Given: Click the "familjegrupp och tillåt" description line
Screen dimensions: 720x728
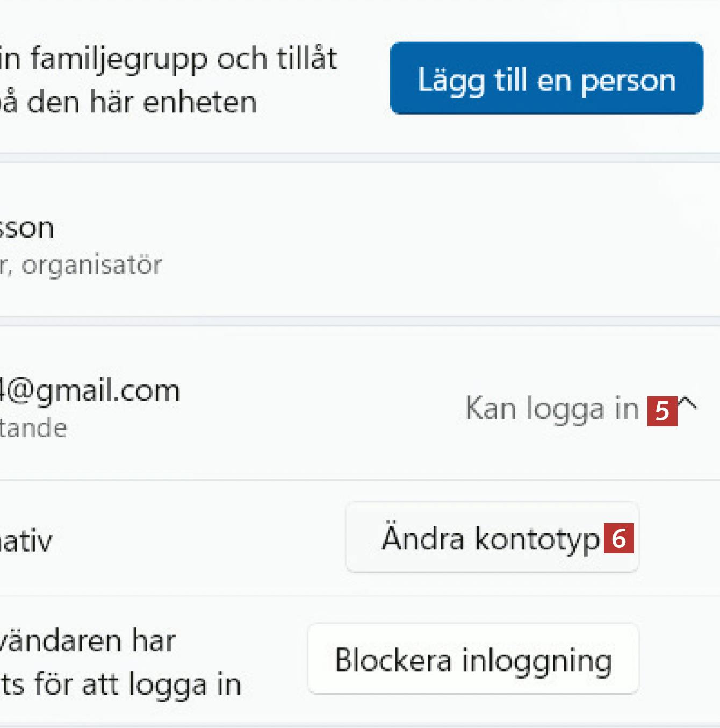Looking at the screenshot, I should pyautogui.click(x=169, y=59).
